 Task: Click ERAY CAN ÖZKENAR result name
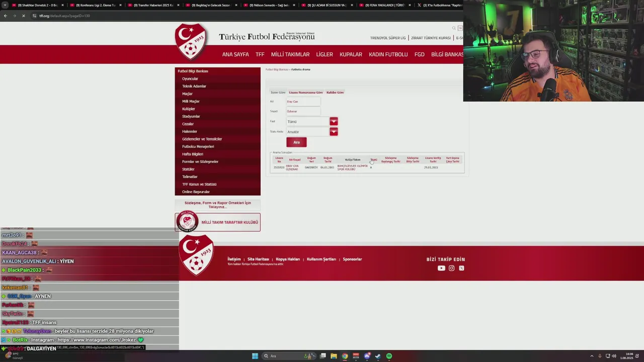[x=292, y=167]
